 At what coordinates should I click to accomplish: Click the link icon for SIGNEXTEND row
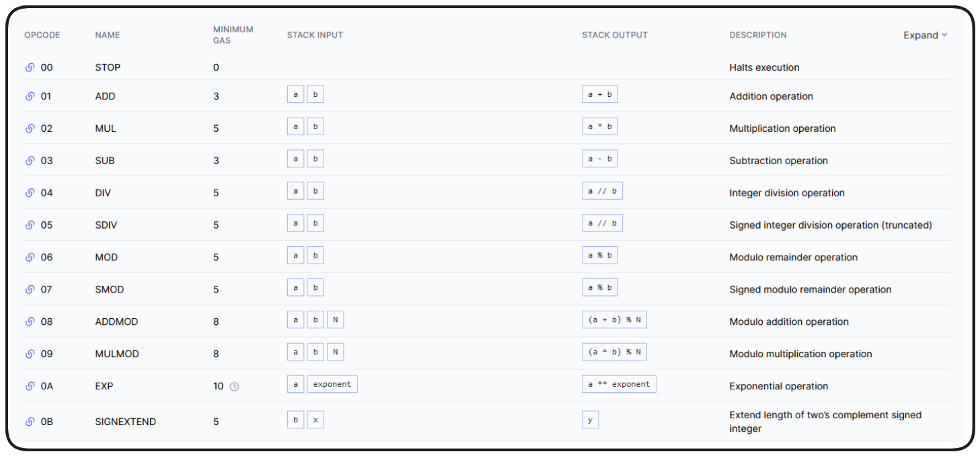(30, 422)
